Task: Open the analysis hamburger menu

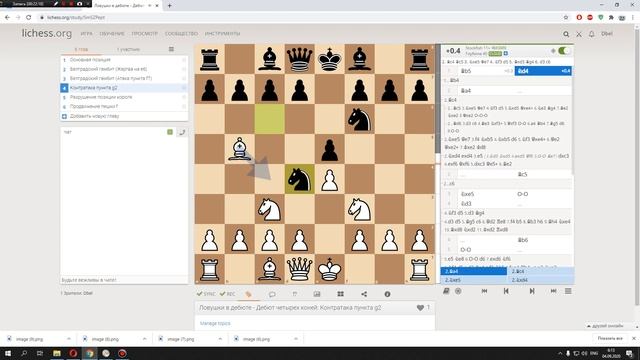Action: pyautogui.click(x=568, y=291)
